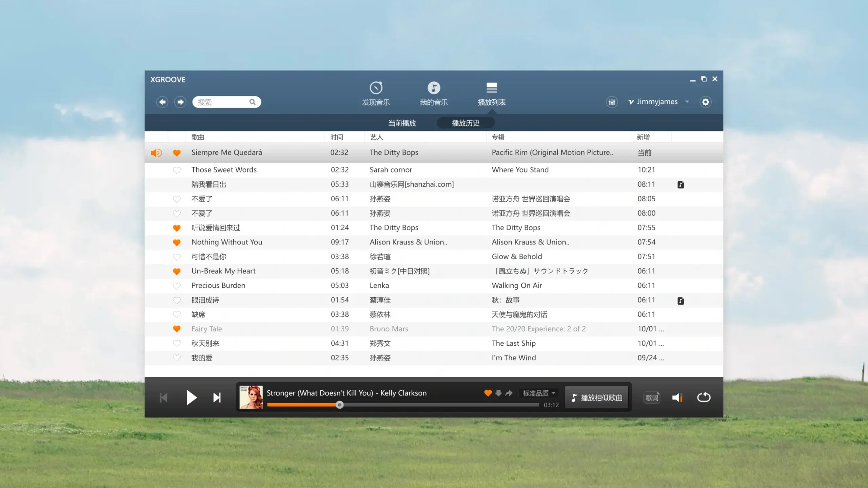Open the settings gear icon
868x488 pixels.
[x=705, y=102]
